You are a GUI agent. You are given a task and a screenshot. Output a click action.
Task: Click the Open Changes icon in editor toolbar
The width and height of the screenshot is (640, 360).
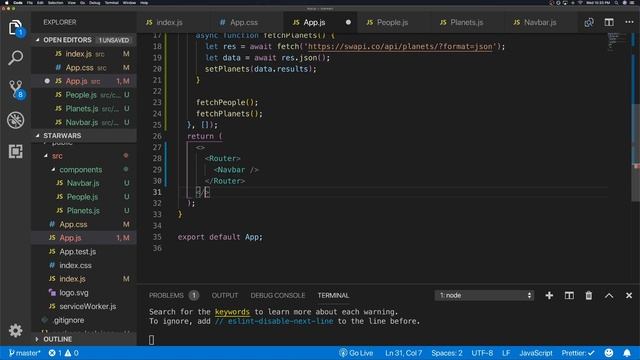(x=589, y=22)
